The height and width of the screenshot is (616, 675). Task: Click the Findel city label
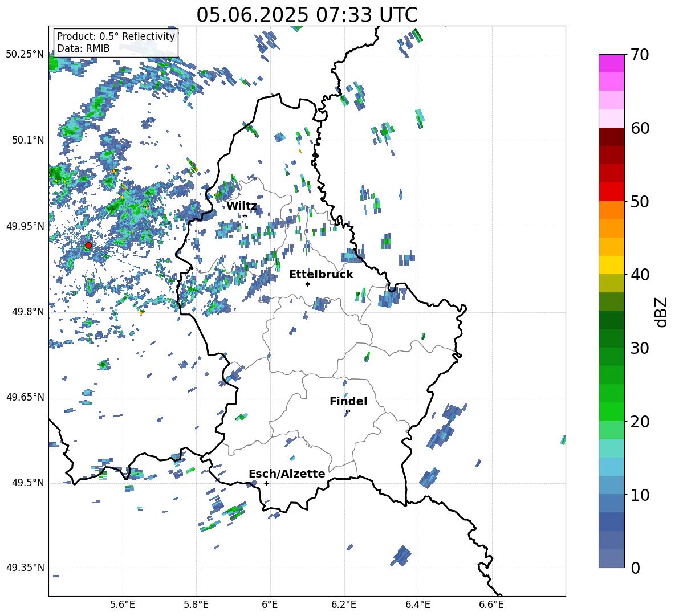pyautogui.click(x=348, y=401)
